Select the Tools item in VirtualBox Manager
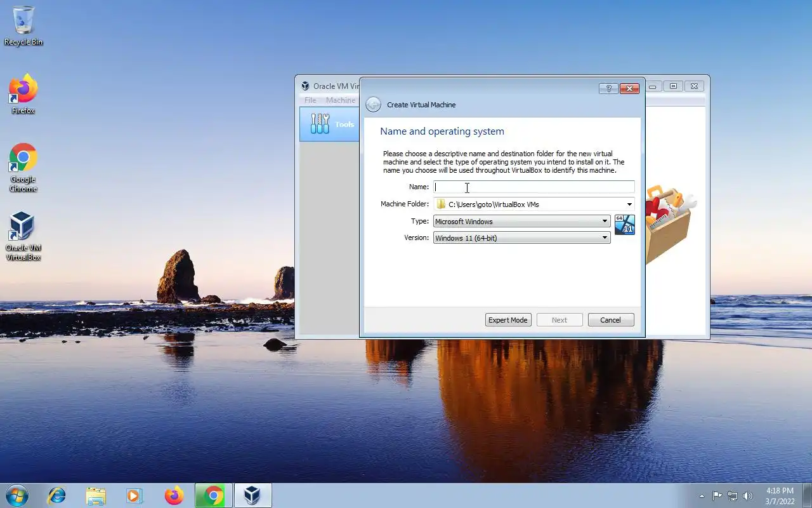This screenshot has height=508, width=812. [x=329, y=124]
